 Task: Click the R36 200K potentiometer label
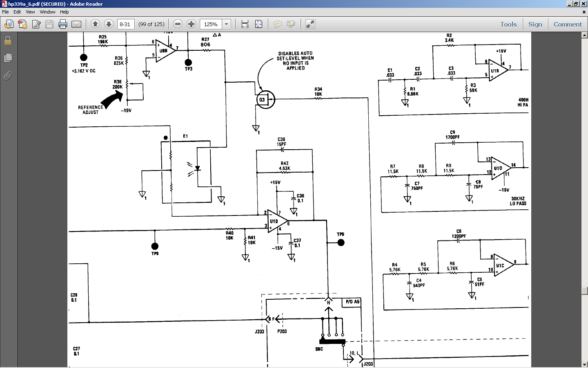118,84
